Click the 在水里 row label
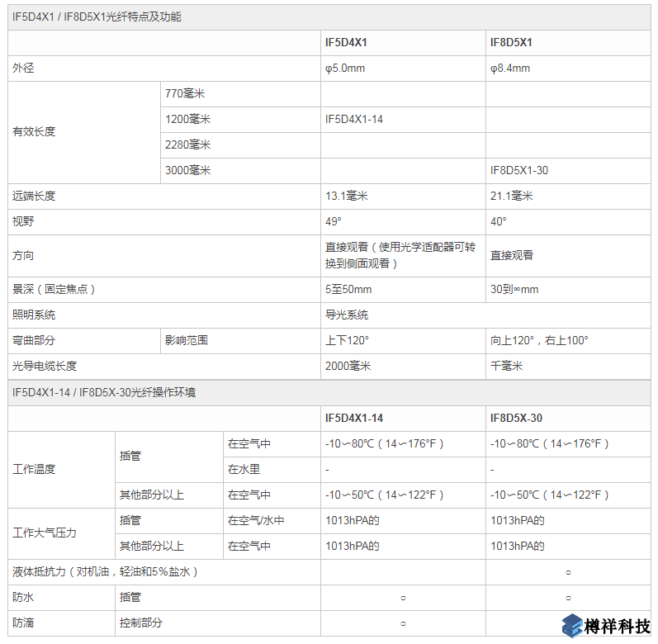The width and height of the screenshot is (658, 644). pos(244,469)
